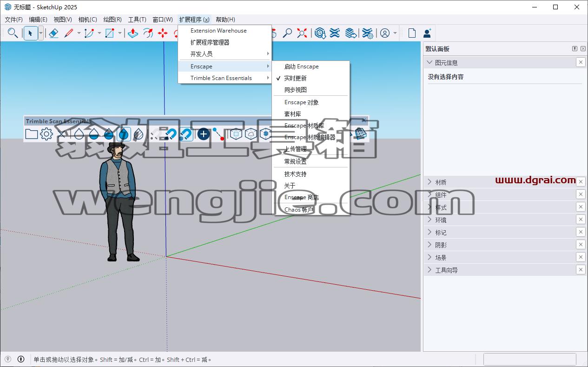Select the Arc tool

(89, 33)
